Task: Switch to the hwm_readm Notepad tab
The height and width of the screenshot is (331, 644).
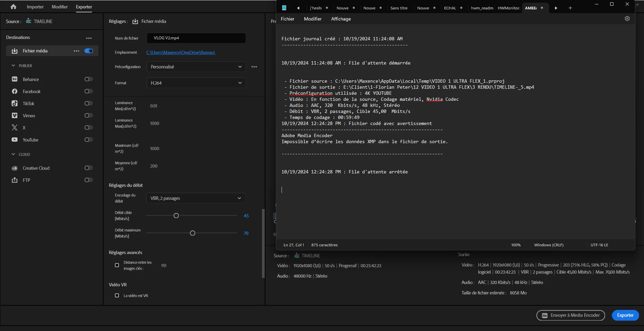Action: (x=482, y=8)
